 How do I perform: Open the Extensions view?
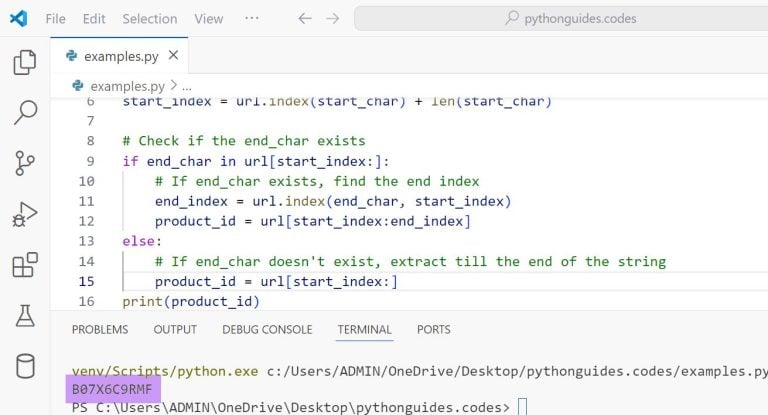tap(25, 265)
